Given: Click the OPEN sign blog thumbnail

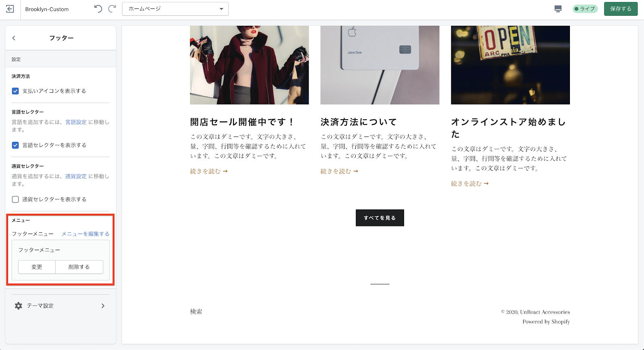Looking at the screenshot, I should click(510, 65).
